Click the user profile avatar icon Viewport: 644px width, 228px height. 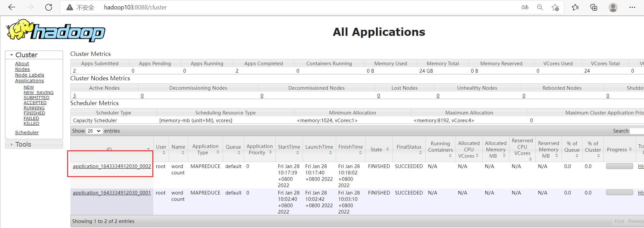pos(613,7)
